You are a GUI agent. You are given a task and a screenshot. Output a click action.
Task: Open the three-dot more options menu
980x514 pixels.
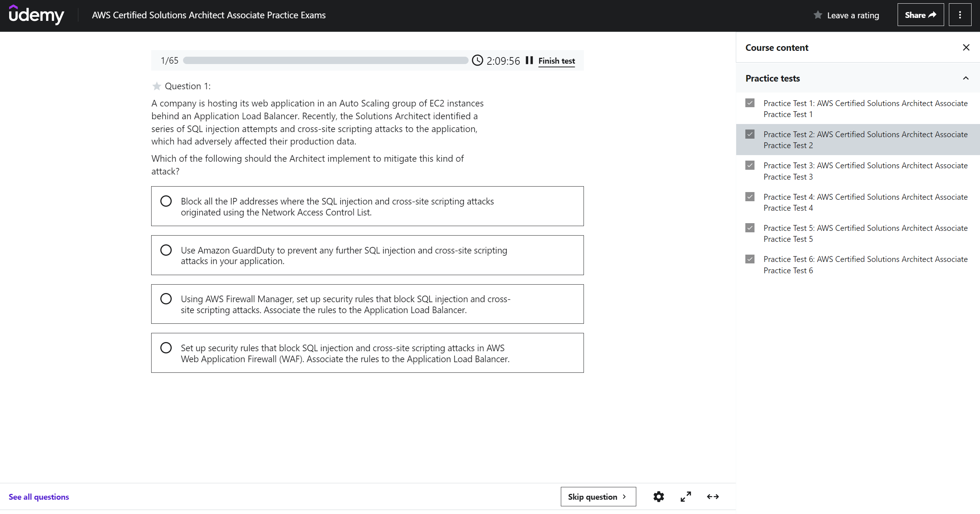(959, 15)
